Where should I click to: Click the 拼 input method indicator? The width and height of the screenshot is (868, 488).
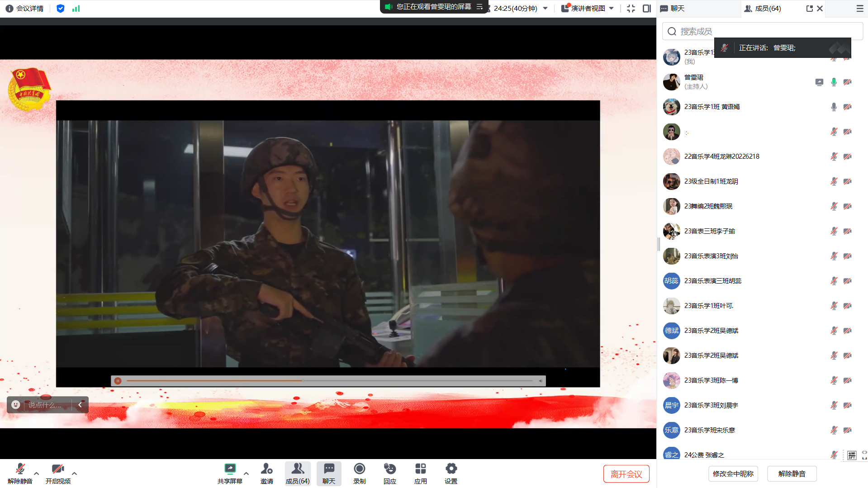(x=852, y=455)
